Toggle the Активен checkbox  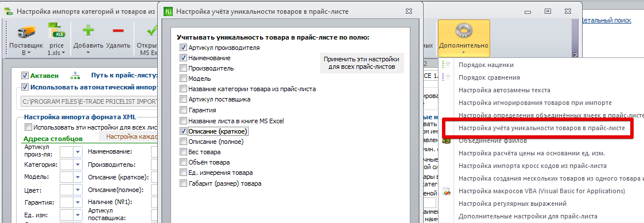(x=25, y=76)
